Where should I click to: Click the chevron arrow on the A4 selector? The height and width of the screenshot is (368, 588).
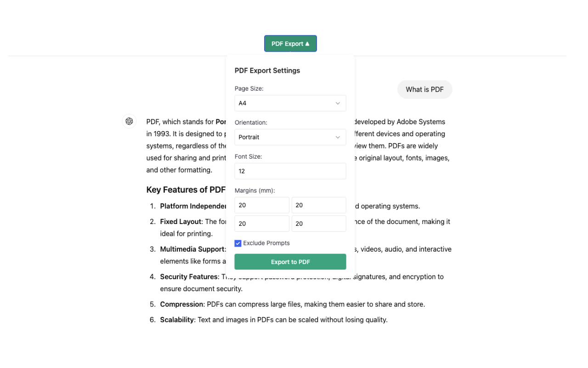click(338, 103)
